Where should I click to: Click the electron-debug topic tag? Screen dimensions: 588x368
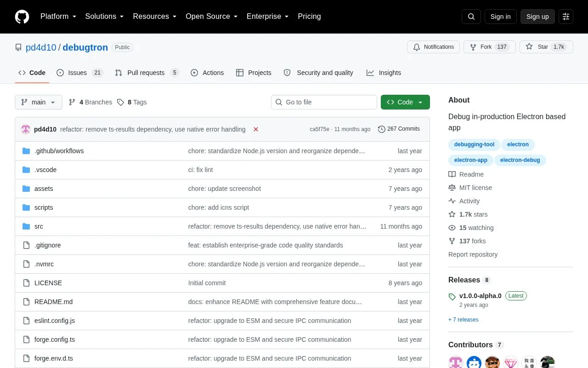520,160
